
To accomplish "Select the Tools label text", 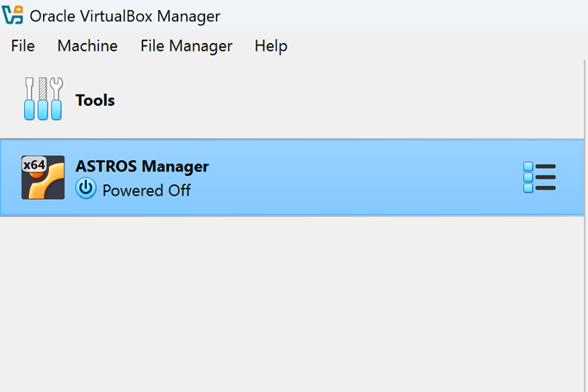I will pos(95,101).
